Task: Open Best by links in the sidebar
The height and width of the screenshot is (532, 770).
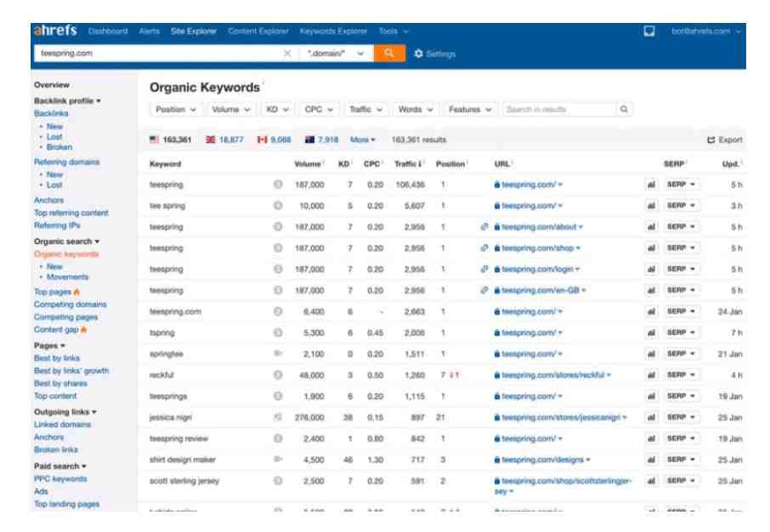Action: click(57, 358)
